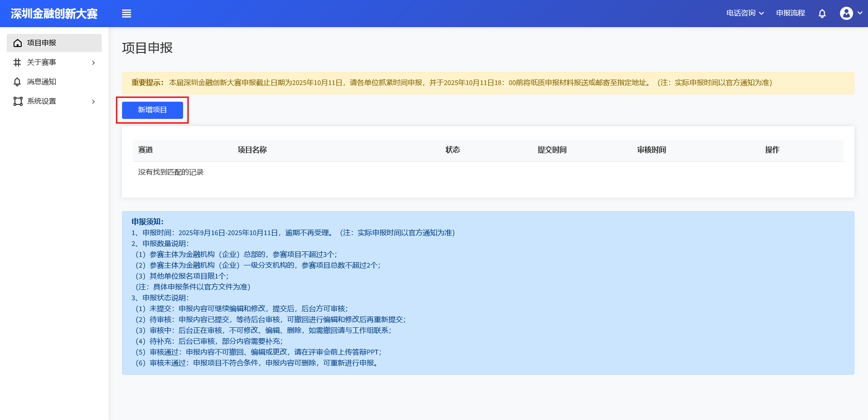Open the notification bell in top bar

tap(822, 14)
